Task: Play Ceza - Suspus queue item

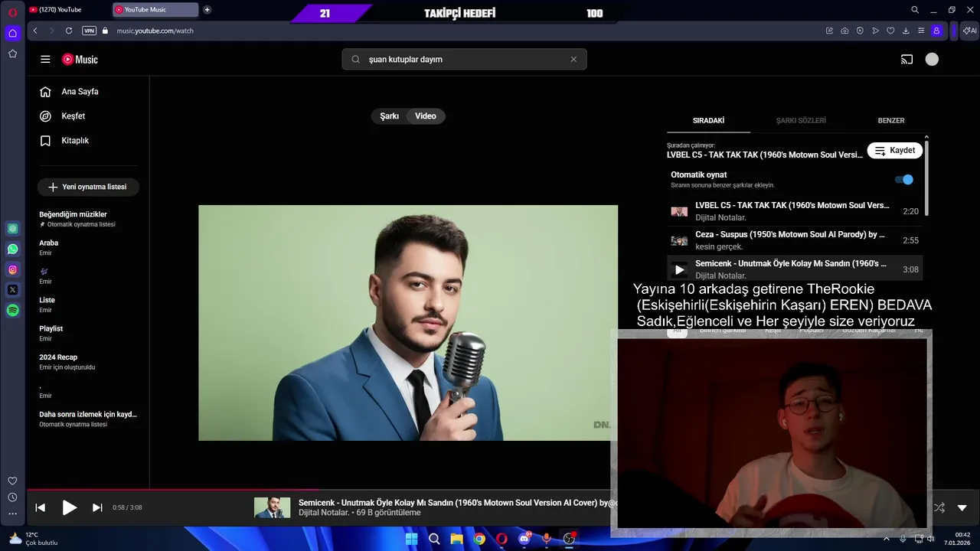Action: [x=795, y=240]
